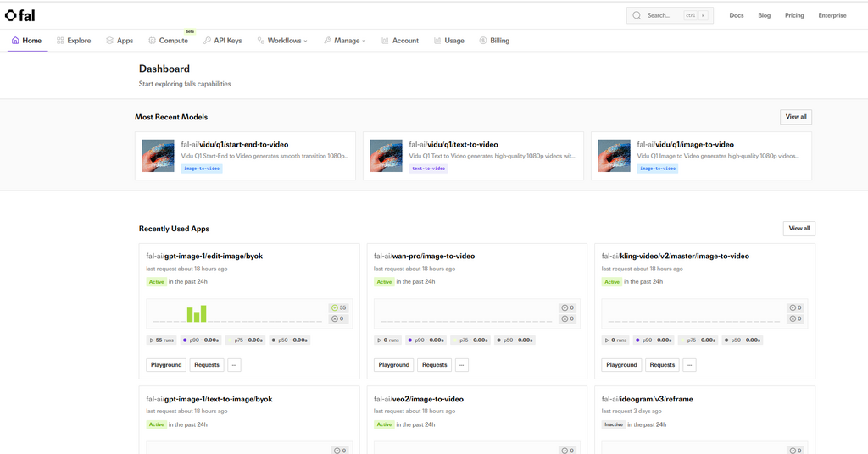Viewport: 868px width, 454px height.
Task: Open the Apps tab
Action: 120,41
